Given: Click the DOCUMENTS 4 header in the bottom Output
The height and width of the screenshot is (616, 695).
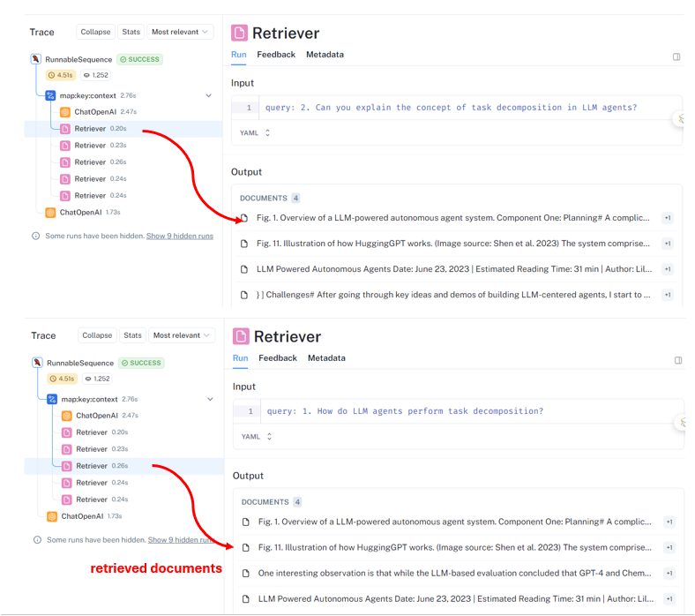Looking at the screenshot, I should tap(272, 502).
